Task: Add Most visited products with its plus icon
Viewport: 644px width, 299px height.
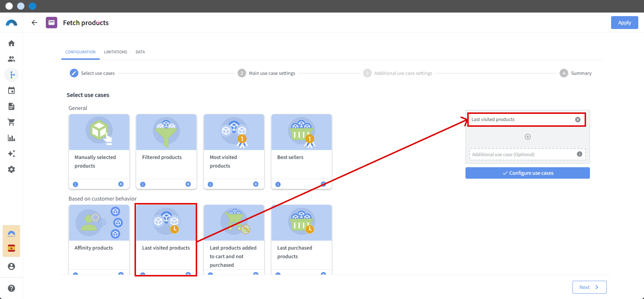Action: (x=256, y=184)
